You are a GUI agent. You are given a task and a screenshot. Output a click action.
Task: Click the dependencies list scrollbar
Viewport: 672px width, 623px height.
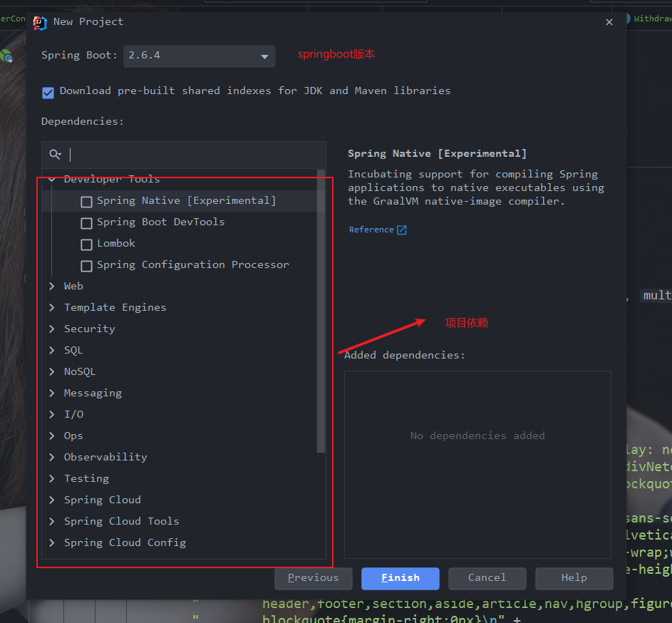[x=321, y=311]
